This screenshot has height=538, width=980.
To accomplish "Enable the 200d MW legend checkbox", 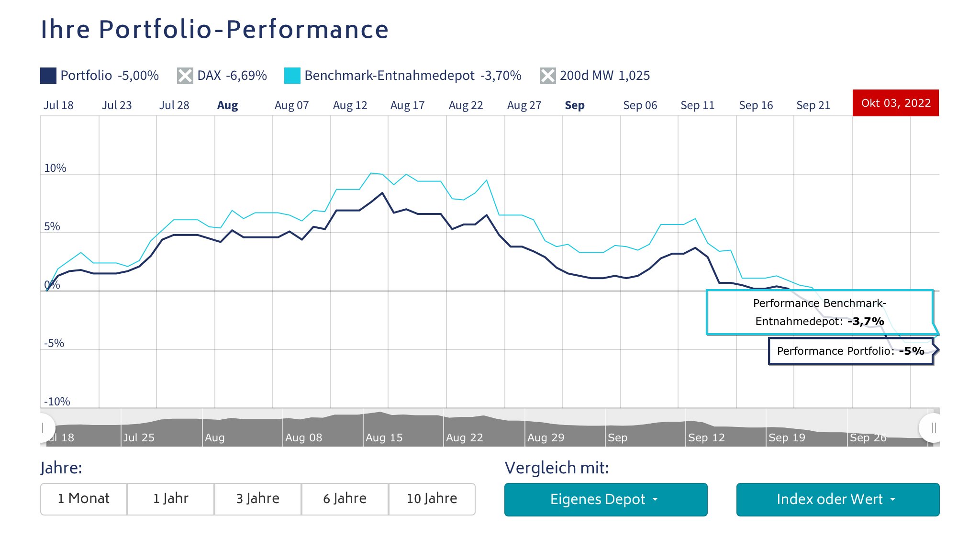I will coord(547,76).
